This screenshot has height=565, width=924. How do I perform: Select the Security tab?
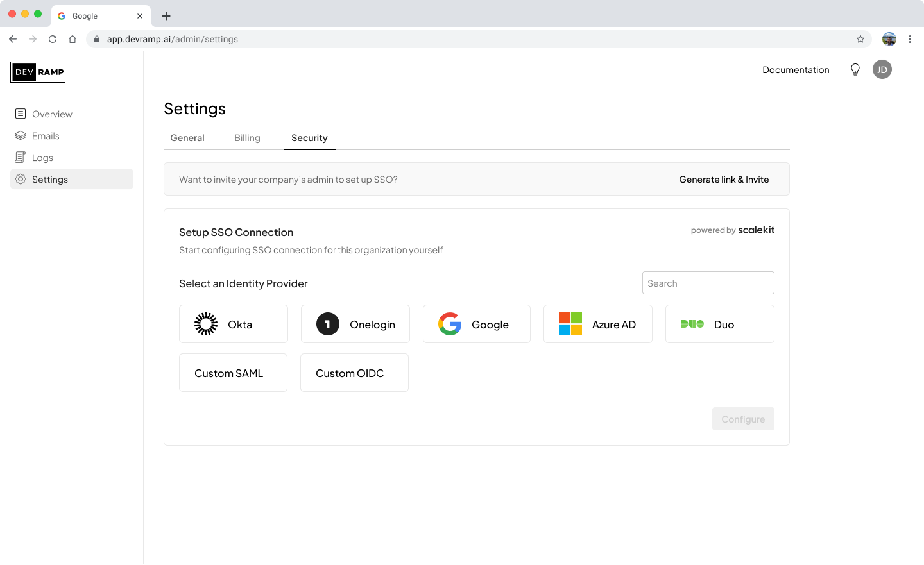[x=309, y=138]
